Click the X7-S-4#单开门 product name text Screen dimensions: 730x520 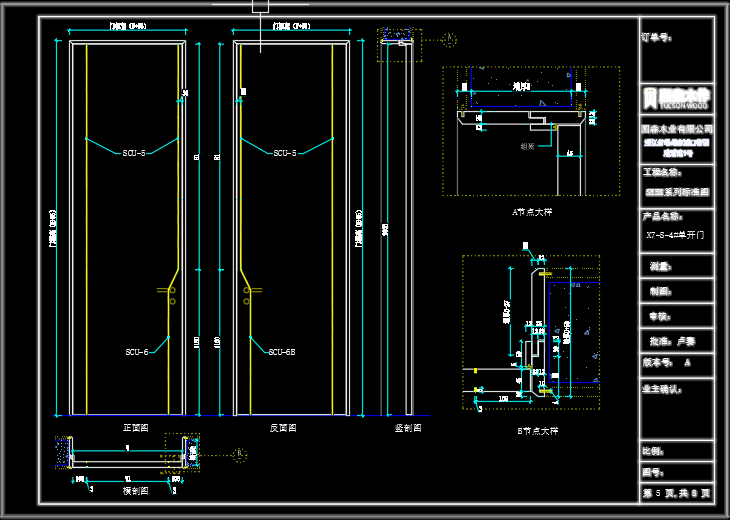coord(676,236)
